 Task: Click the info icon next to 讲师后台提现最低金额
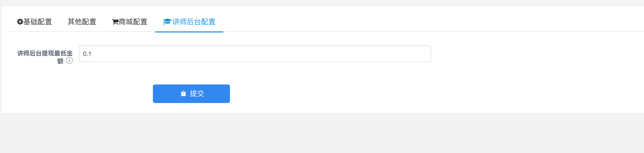(69, 60)
